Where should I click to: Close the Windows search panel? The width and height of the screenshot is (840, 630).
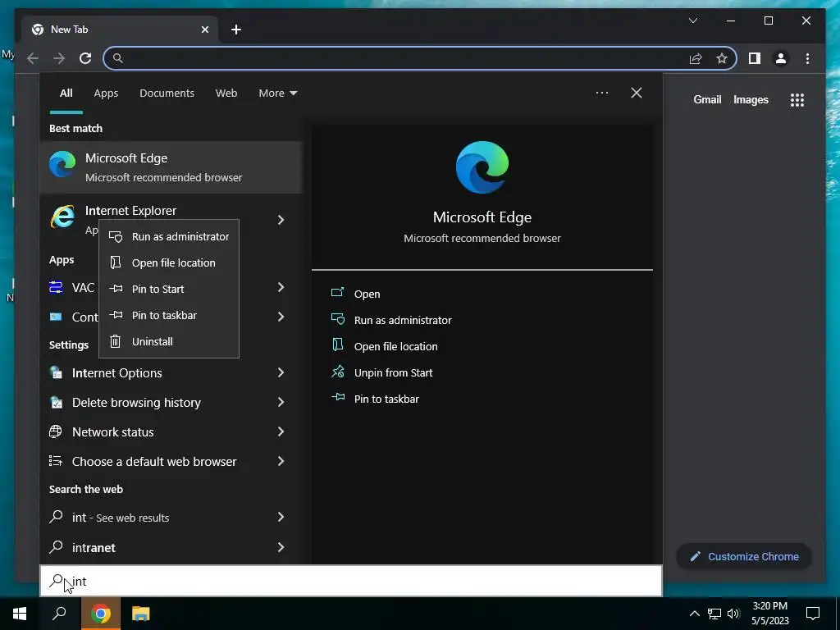click(x=637, y=93)
